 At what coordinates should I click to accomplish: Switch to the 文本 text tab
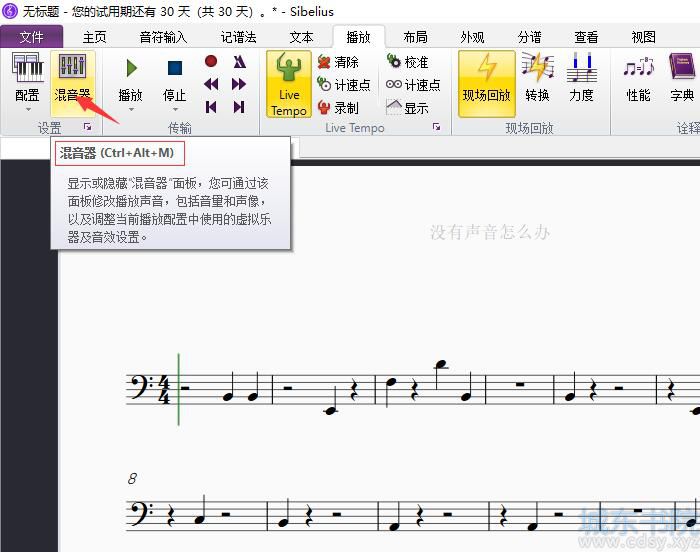click(301, 37)
